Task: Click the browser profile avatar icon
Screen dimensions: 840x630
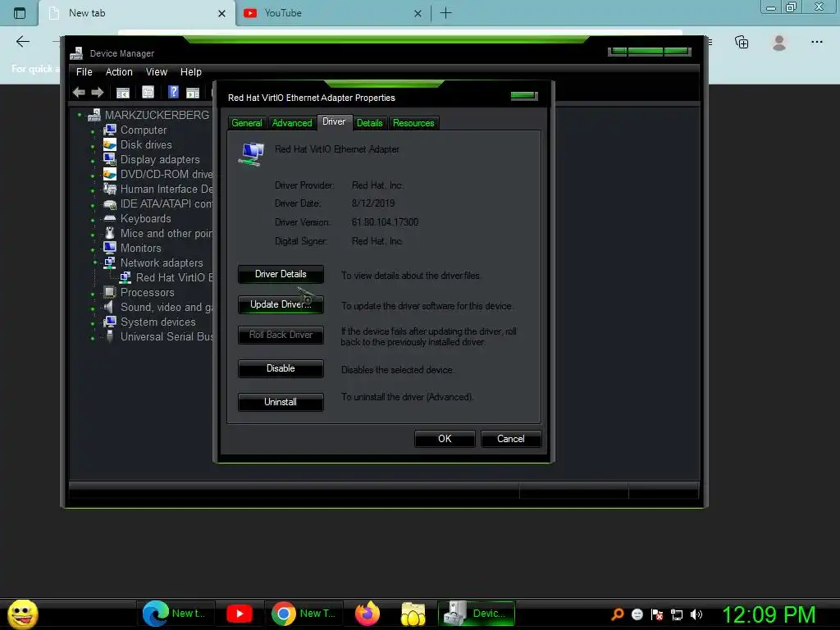Action: click(779, 43)
